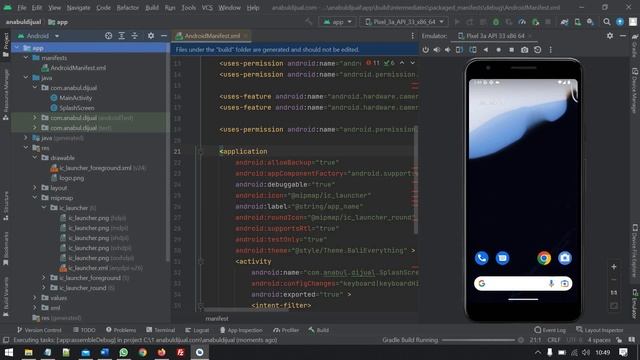Select Pixel 3a API 33 emulator tab

click(495, 36)
